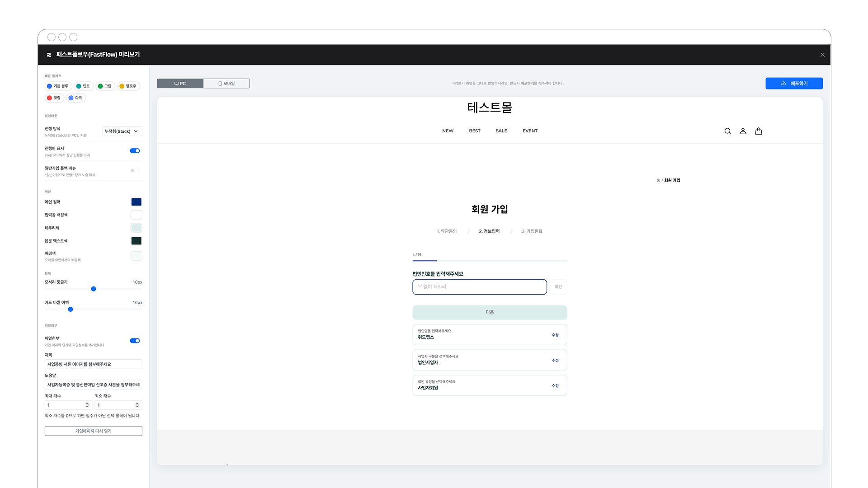Open the NEW menu in store navigation
Image resolution: width=868 pixels, height=488 pixels.
tap(448, 131)
